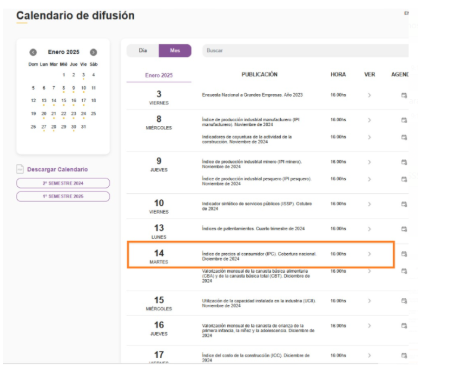Add canasta básica CBA release to agenda
Viewport: 449px width, 376px height.
click(404, 271)
